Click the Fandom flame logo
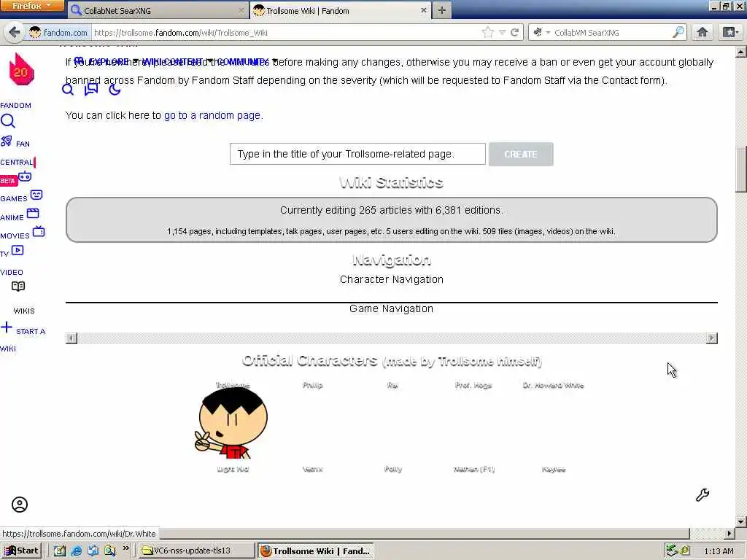The width and height of the screenshot is (747, 560). tap(21, 69)
